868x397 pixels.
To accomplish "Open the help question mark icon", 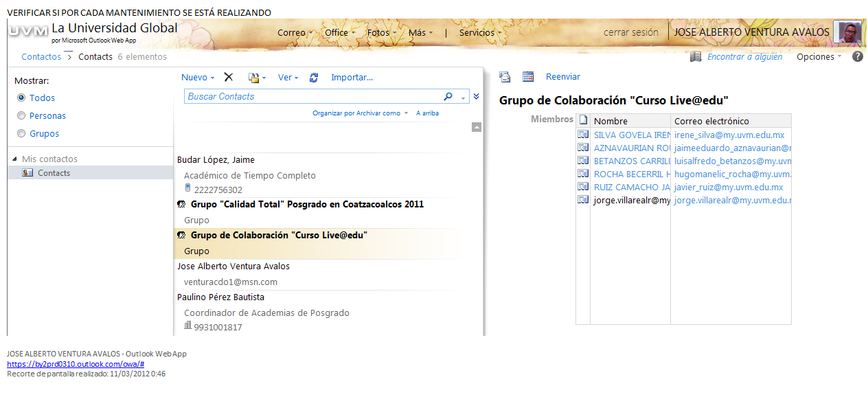I will (858, 57).
